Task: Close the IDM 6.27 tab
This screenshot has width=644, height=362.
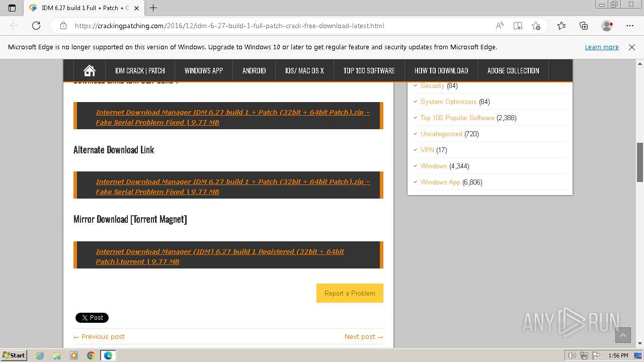Action: (x=136, y=8)
